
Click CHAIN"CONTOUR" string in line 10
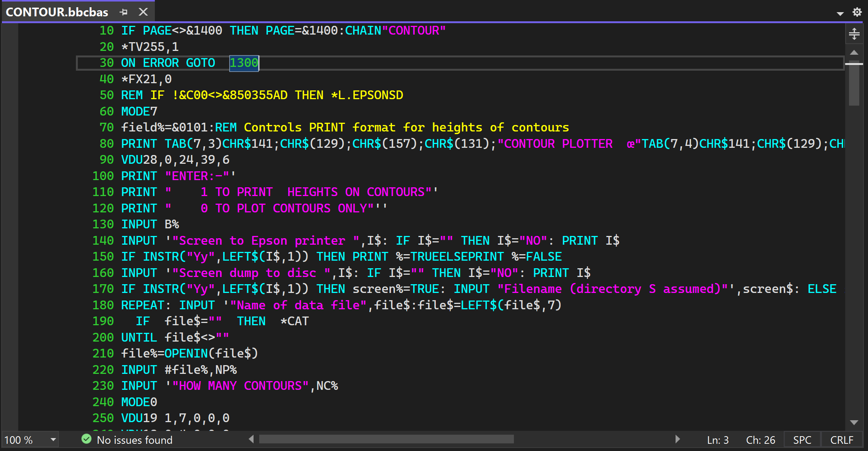tap(395, 30)
